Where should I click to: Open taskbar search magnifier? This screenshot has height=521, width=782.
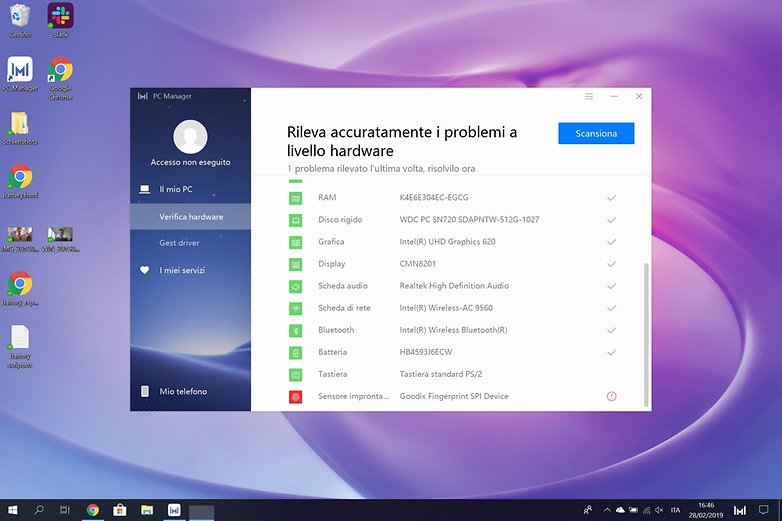(x=39, y=510)
